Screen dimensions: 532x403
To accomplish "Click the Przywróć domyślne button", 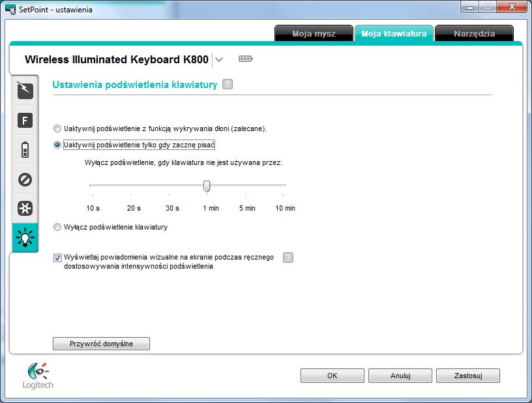I will [x=101, y=344].
